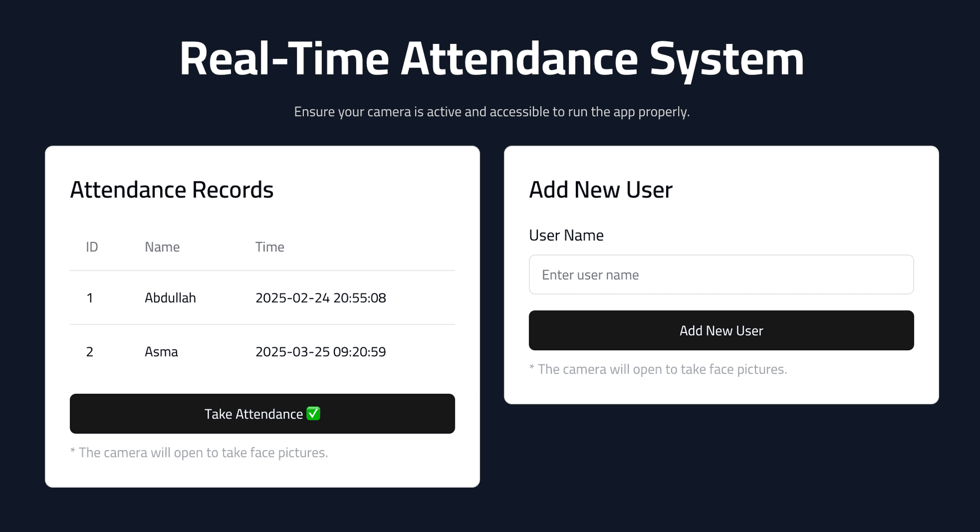Click the Attendance Records card title
The image size is (980, 532).
pos(172,189)
